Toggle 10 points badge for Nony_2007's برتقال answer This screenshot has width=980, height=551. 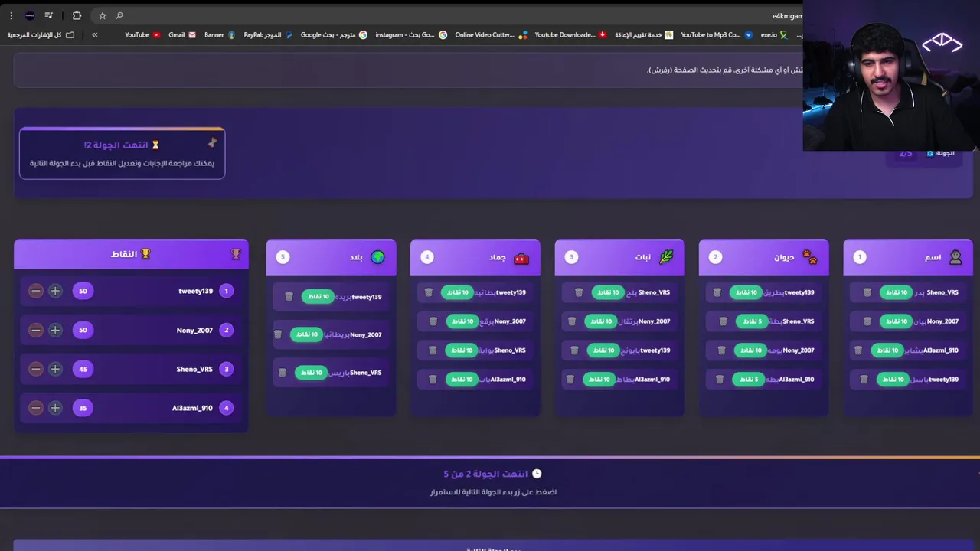click(x=601, y=321)
